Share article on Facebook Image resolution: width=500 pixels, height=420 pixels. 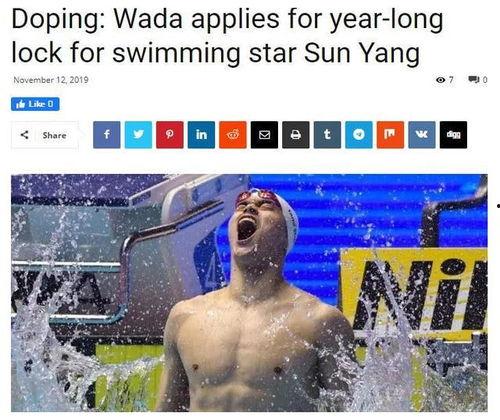[107, 135]
